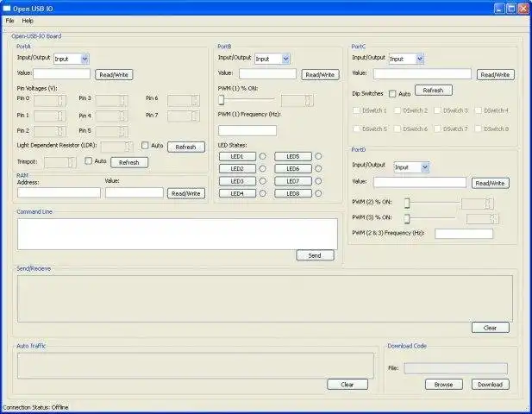Click Pin 0 voltage spinner
Screen dimensions: 532x414
pos(50,100)
